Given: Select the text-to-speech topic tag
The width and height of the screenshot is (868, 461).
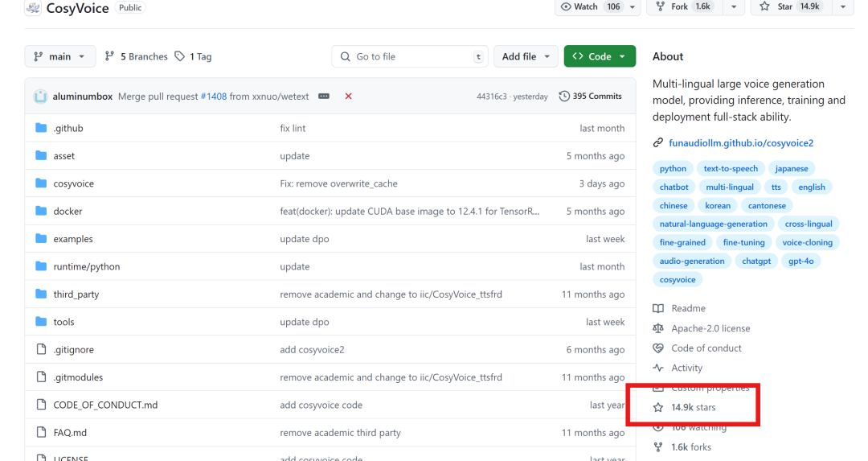Looking at the screenshot, I should pyautogui.click(x=731, y=168).
